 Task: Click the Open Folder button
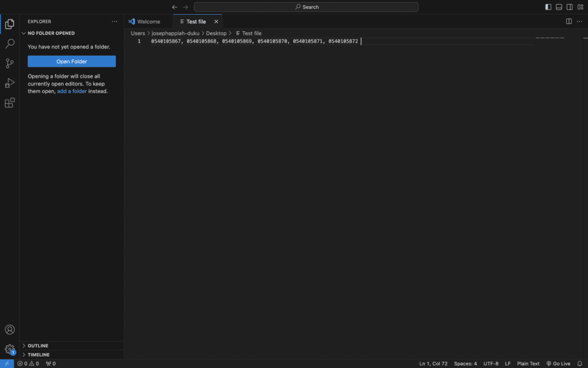pyautogui.click(x=72, y=61)
